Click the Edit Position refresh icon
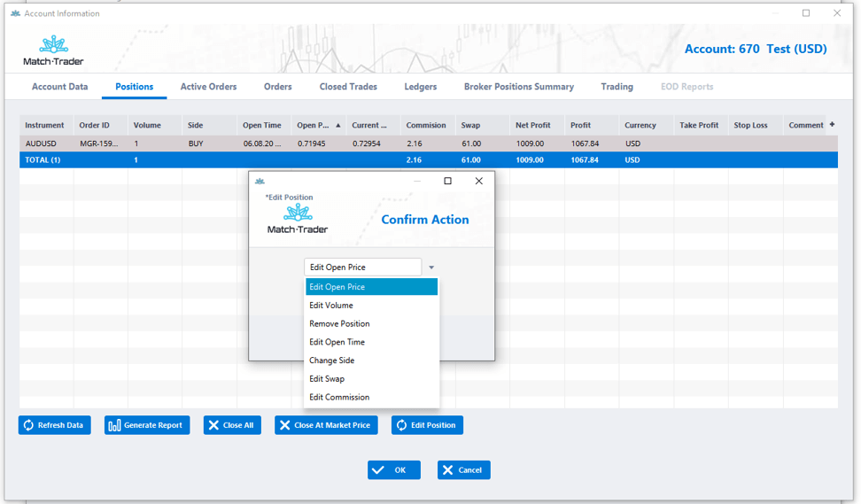Screen dimensions: 861x504 (401, 426)
